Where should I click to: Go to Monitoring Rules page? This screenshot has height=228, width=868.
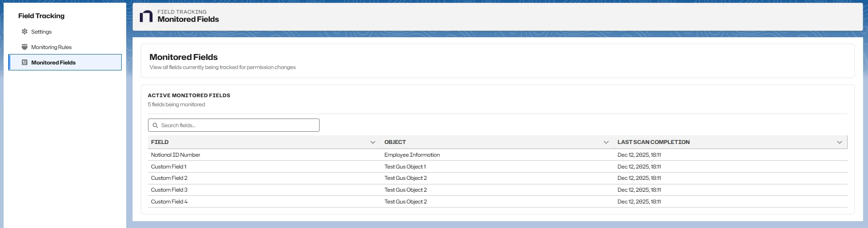pos(51,47)
